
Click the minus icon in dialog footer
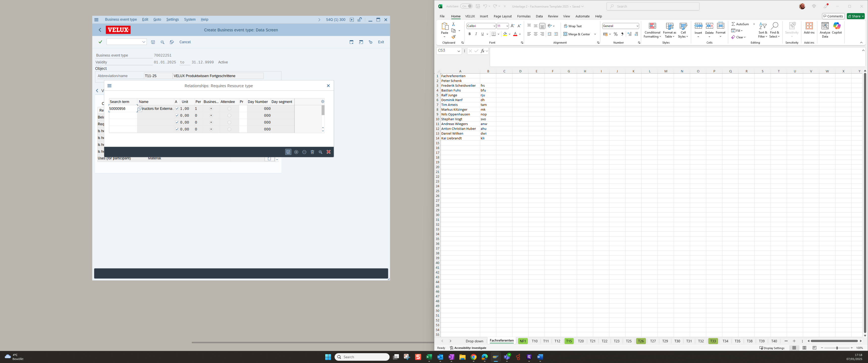304,152
